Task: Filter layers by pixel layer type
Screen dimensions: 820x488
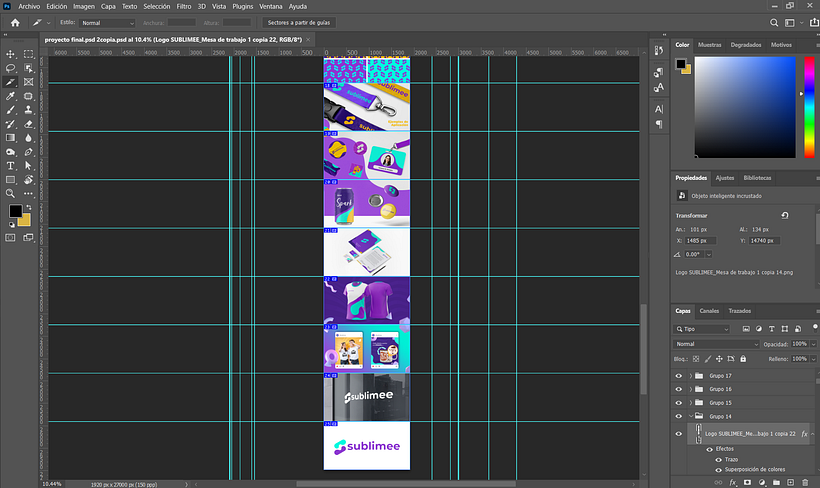Action: [x=746, y=329]
